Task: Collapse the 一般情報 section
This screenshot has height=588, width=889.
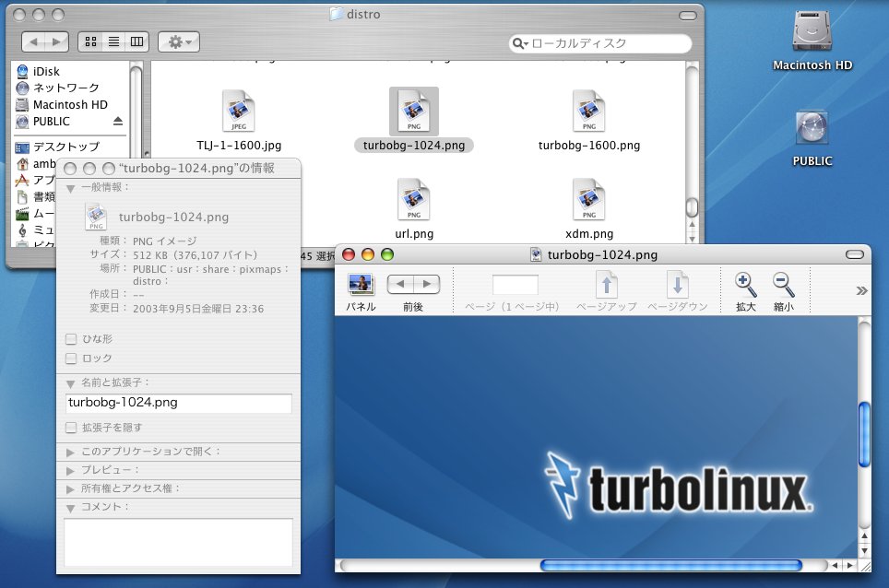Action: point(71,189)
